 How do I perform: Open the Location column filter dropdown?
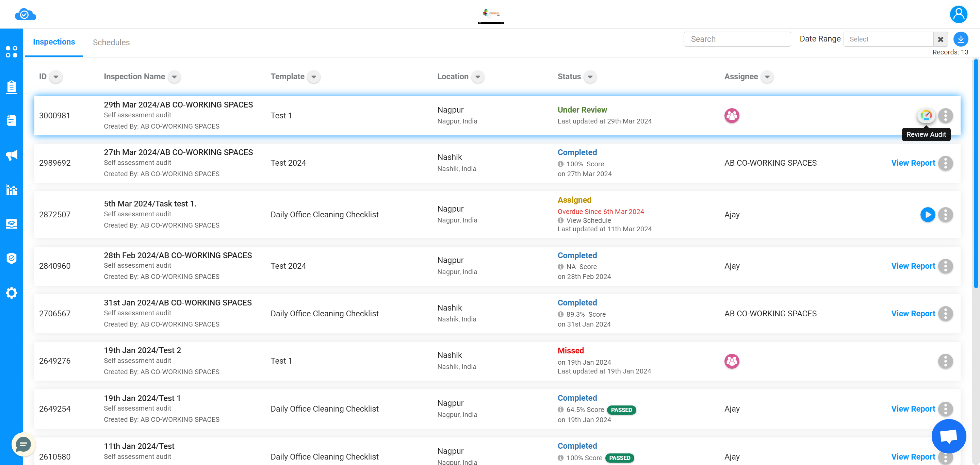(477, 77)
